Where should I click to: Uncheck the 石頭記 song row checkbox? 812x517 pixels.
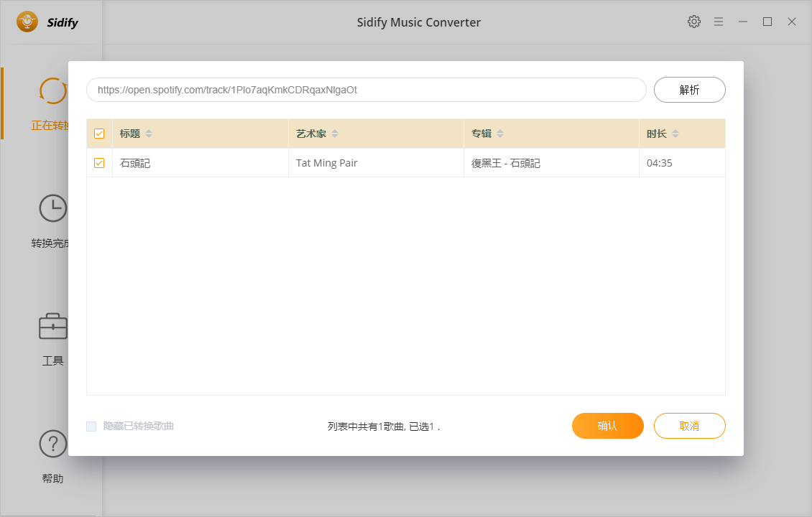(x=99, y=163)
